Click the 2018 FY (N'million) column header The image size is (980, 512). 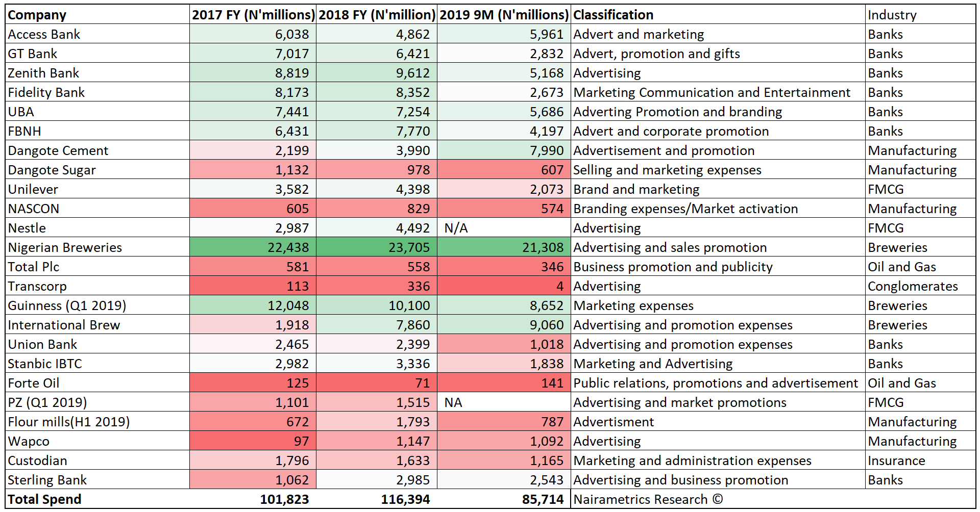coord(377,15)
